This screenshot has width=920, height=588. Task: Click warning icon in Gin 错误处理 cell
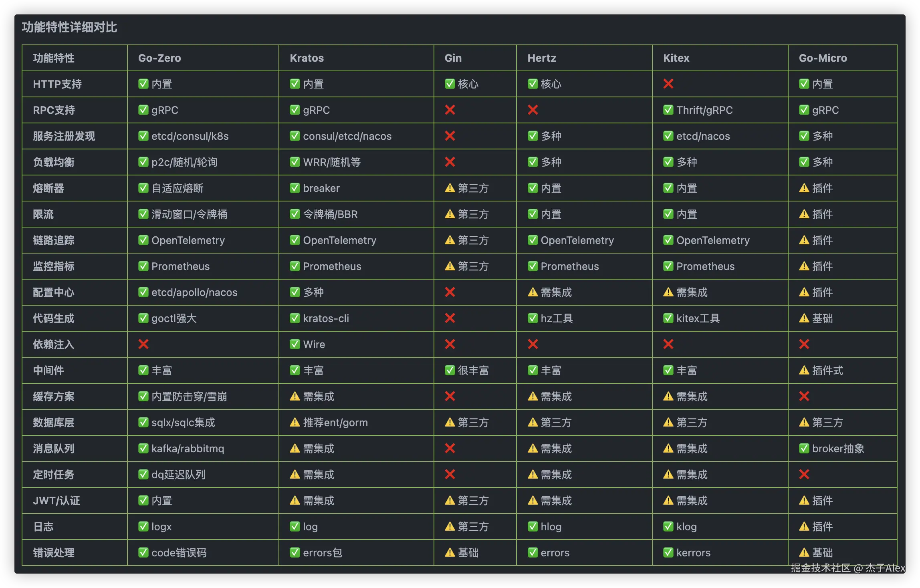click(x=450, y=552)
